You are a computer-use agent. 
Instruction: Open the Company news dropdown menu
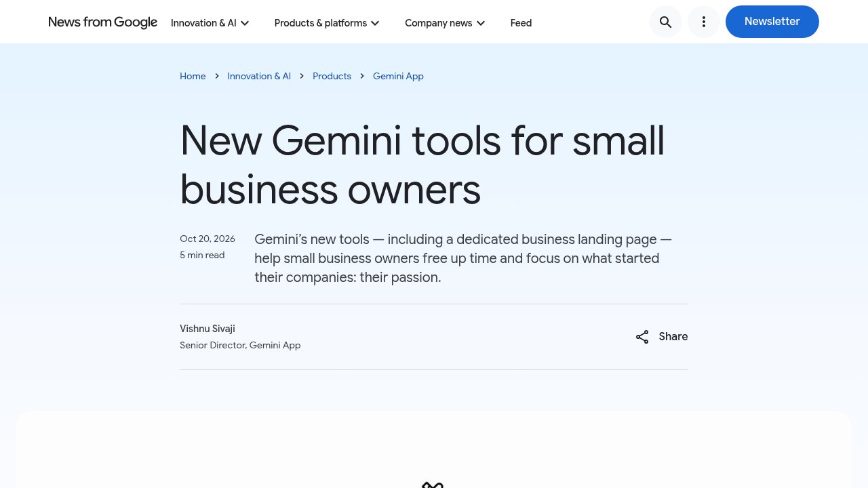445,23
